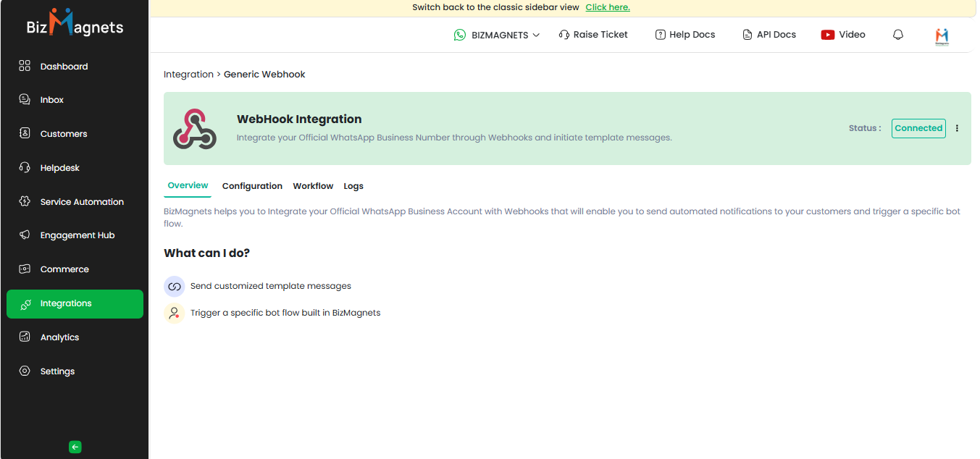Image resolution: width=980 pixels, height=459 pixels.
Task: Go to Integration in the breadcrumb
Action: coord(188,75)
